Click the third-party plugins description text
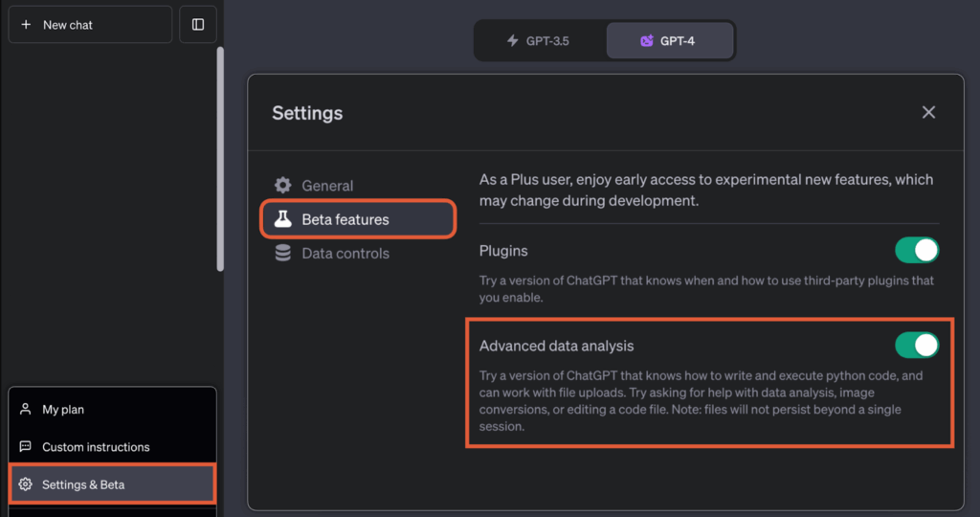 pos(706,289)
